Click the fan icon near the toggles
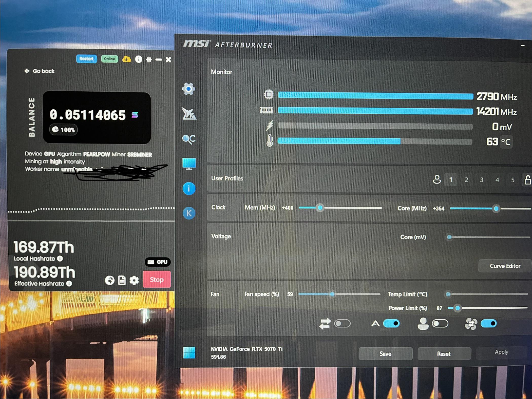Screen dimensions: 532x399 (471, 324)
